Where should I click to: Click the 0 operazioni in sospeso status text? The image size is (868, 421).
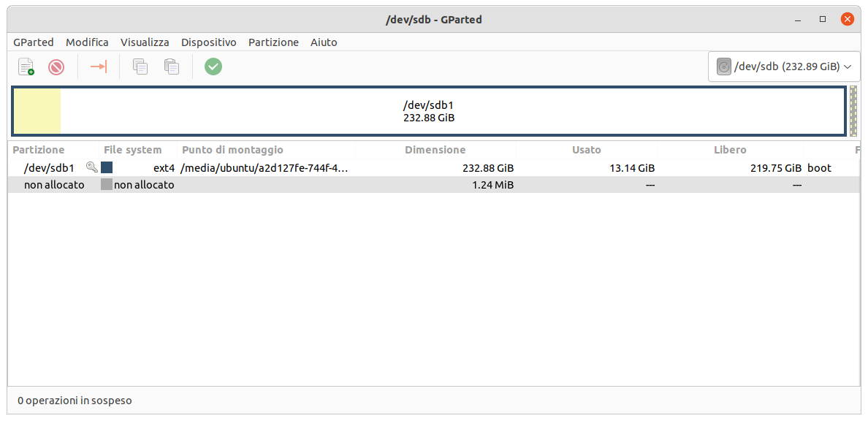point(75,400)
